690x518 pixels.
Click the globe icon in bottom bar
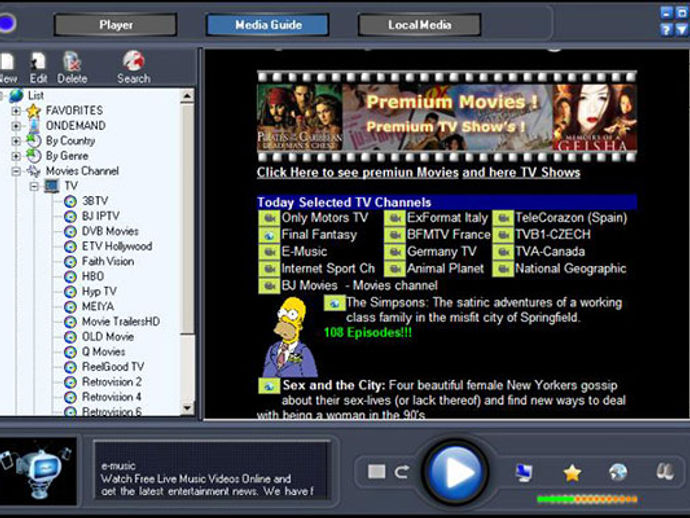(x=618, y=472)
